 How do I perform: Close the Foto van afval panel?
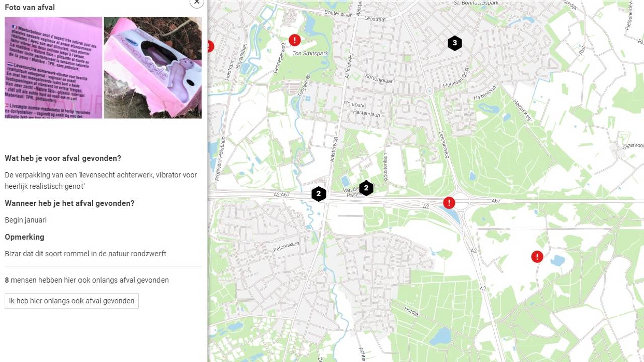[197, 2]
